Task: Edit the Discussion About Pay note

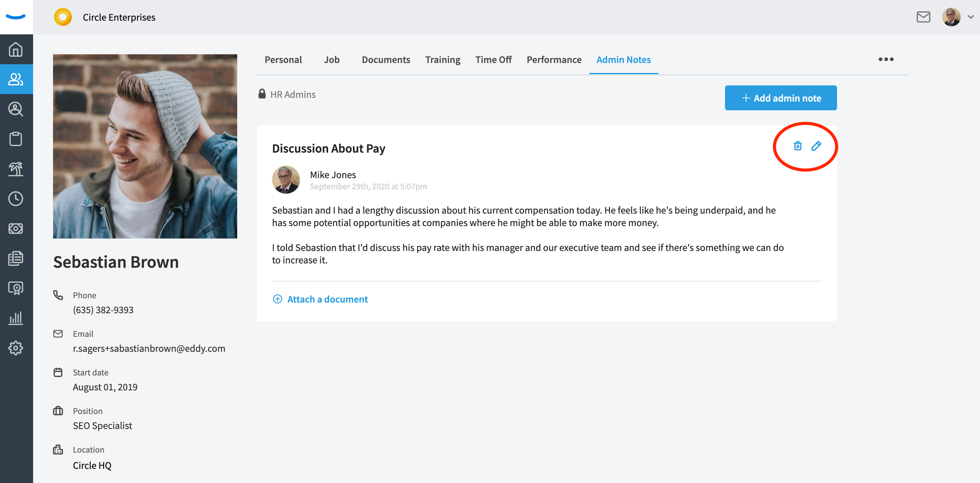Action: tap(816, 146)
